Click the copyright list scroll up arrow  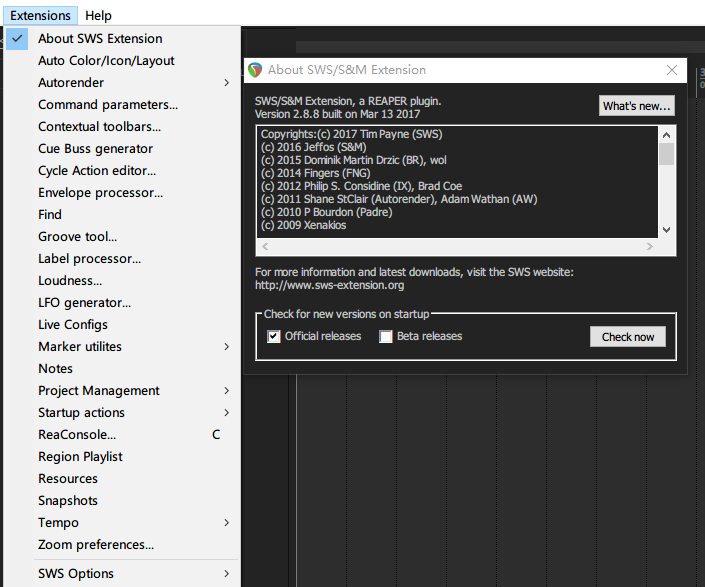(x=667, y=135)
